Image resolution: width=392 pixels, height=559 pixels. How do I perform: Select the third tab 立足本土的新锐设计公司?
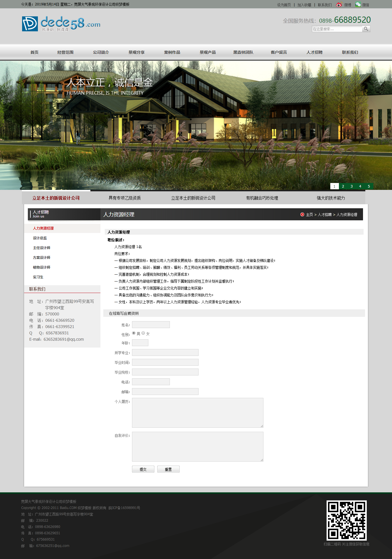[193, 198]
